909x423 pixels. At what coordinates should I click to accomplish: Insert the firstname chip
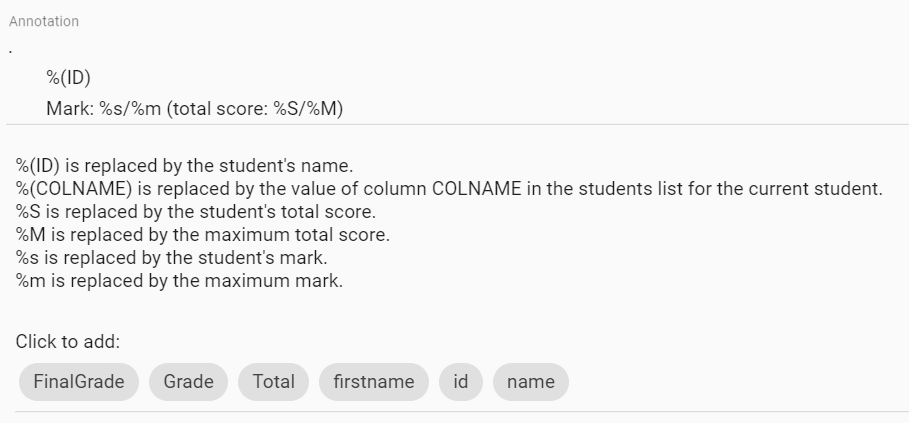click(374, 382)
